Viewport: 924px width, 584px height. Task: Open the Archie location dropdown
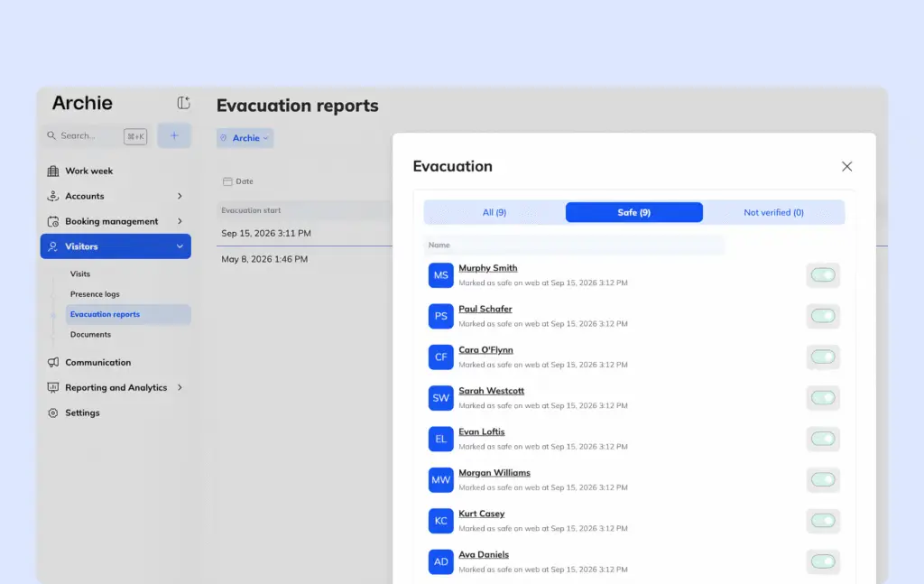pos(245,138)
